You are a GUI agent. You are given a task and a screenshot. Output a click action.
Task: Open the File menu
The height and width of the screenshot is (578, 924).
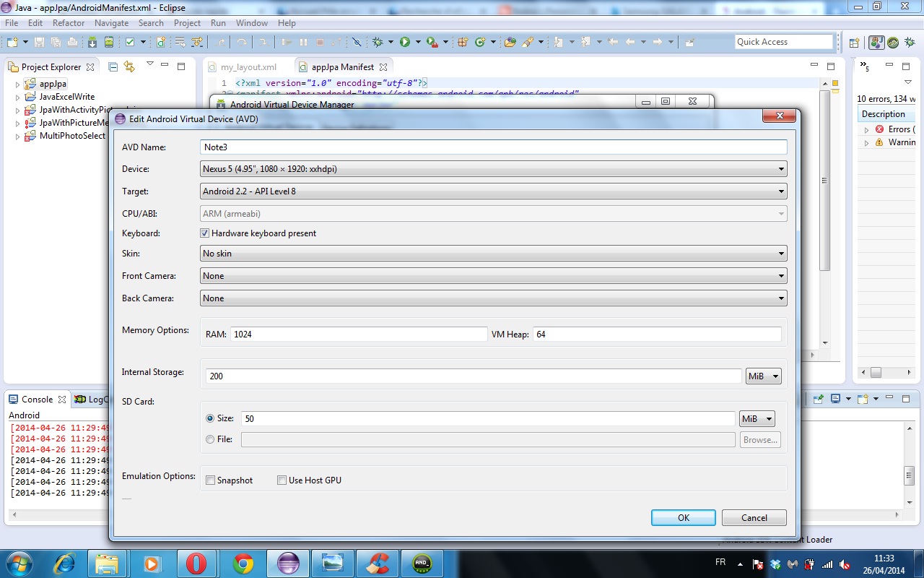(x=12, y=23)
